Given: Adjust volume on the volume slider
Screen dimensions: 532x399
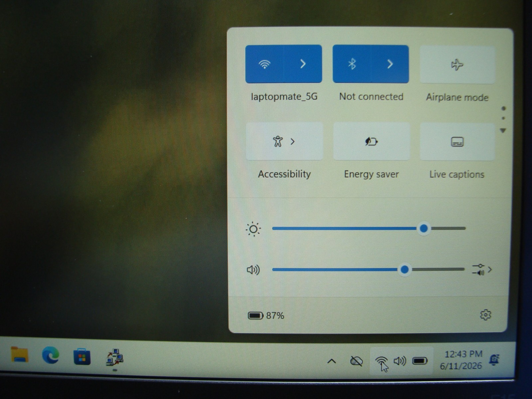Looking at the screenshot, I should [368, 269].
